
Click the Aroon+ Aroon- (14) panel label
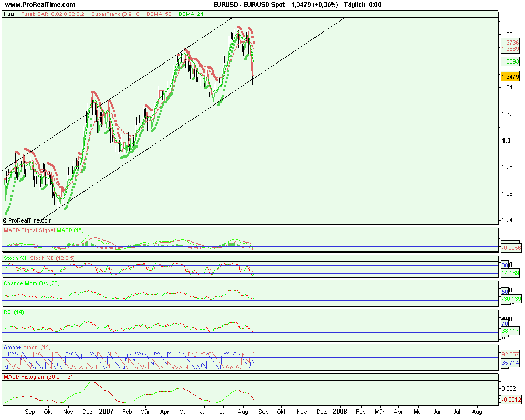pyautogui.click(x=27, y=348)
